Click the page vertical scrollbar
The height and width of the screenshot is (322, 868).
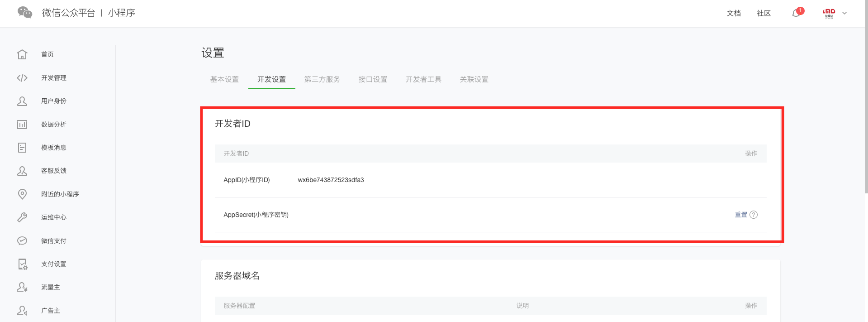pyautogui.click(x=866, y=97)
